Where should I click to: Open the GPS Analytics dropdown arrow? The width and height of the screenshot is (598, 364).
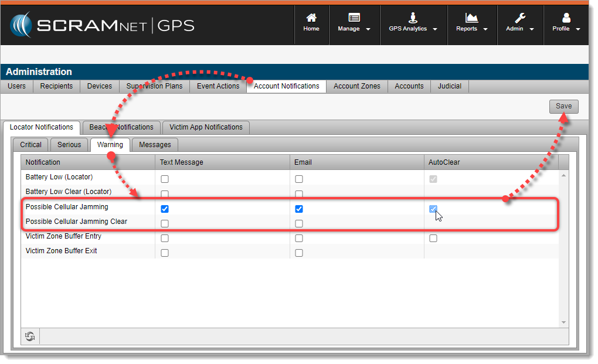pyautogui.click(x=435, y=29)
